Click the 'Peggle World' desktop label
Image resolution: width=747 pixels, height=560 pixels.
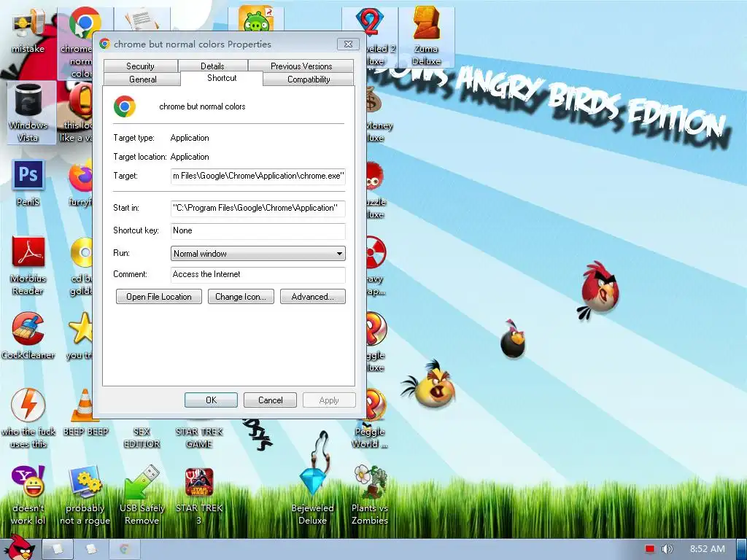click(x=370, y=437)
